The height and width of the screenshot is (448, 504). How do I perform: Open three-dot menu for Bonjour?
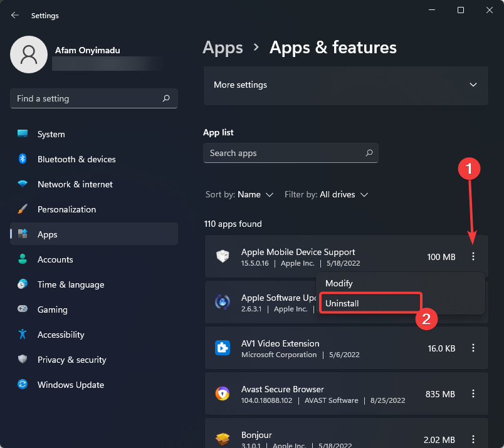coord(473,439)
